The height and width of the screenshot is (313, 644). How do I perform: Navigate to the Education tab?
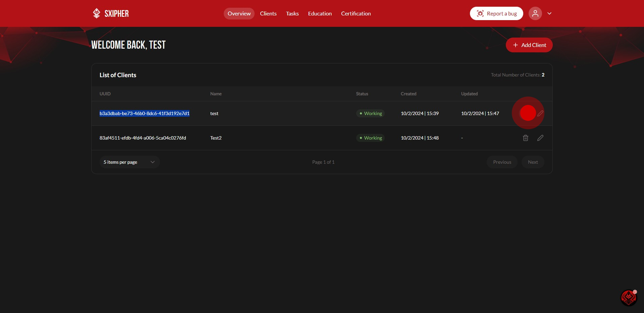320,13
